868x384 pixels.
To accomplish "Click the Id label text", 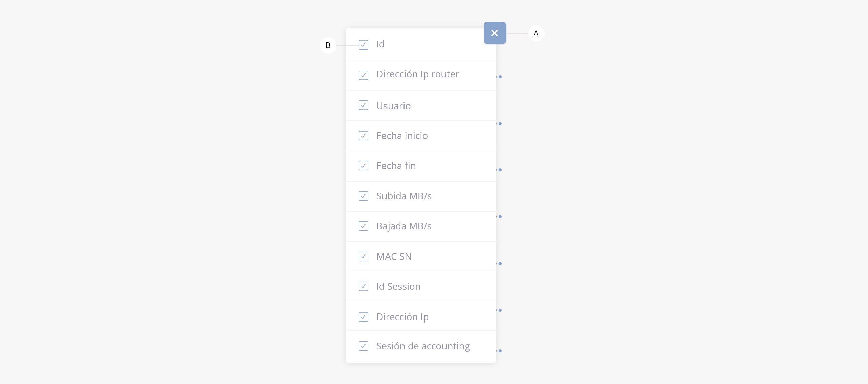I will [x=380, y=44].
